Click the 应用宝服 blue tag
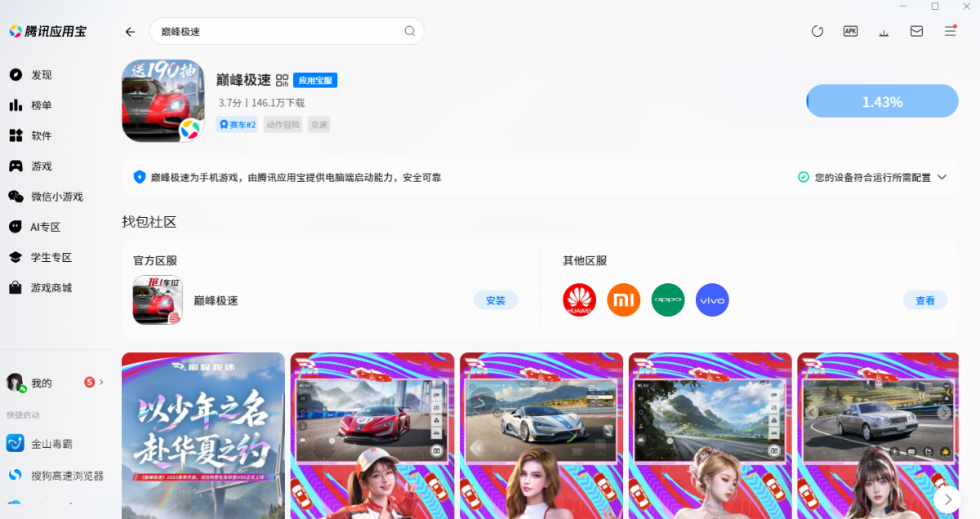This screenshot has height=519, width=980. click(315, 81)
